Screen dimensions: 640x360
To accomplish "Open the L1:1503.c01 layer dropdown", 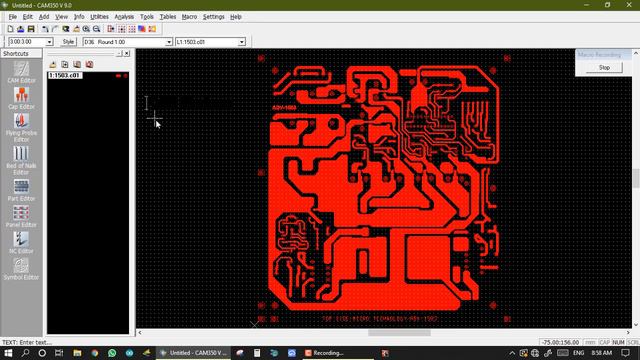I will click(x=242, y=42).
